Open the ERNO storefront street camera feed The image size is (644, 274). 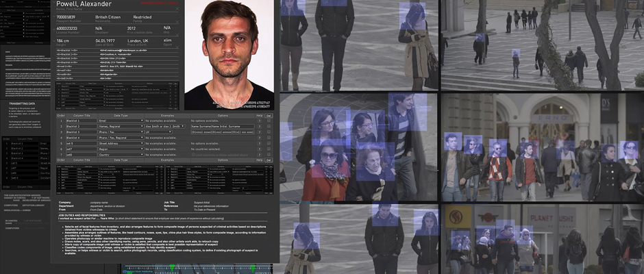(x=542, y=147)
